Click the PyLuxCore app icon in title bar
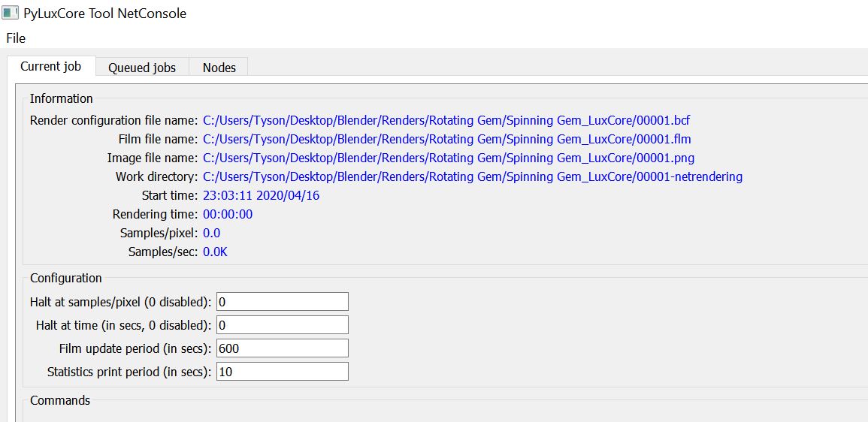Screen dimensions: 868x422 tap(11, 14)
